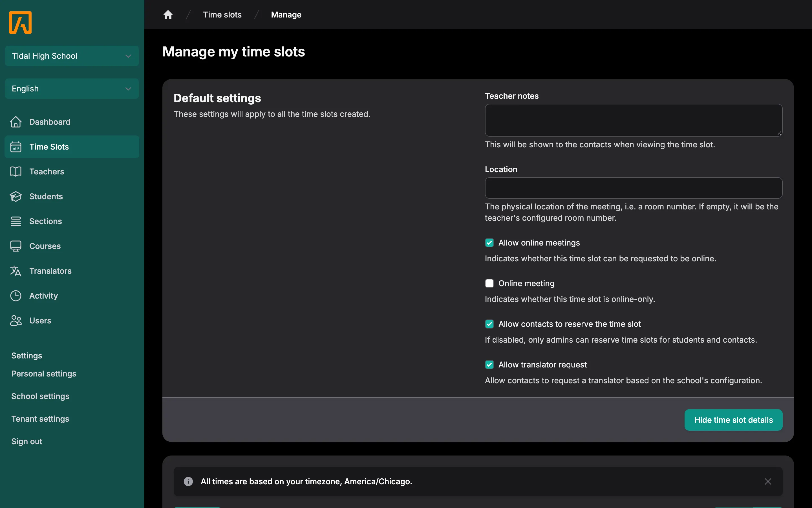Image resolution: width=812 pixels, height=508 pixels.
Task: Click the Sections list icon
Action: tap(16, 222)
